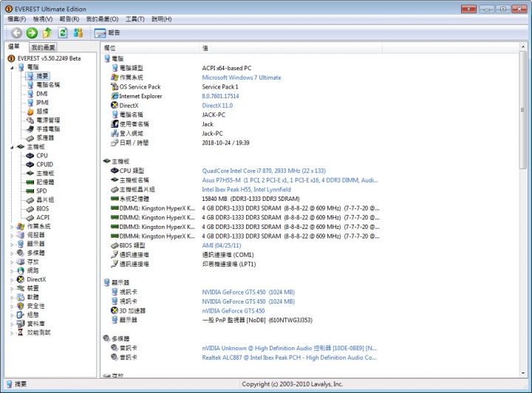Click the CPU chip icon in tree
The image size is (532, 393).
pyautogui.click(x=30, y=156)
